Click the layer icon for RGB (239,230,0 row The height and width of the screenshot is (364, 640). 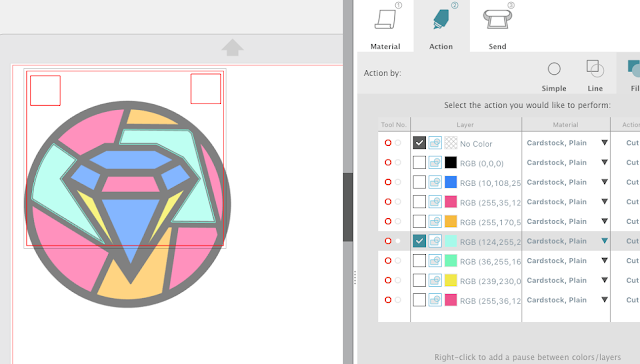[435, 280]
